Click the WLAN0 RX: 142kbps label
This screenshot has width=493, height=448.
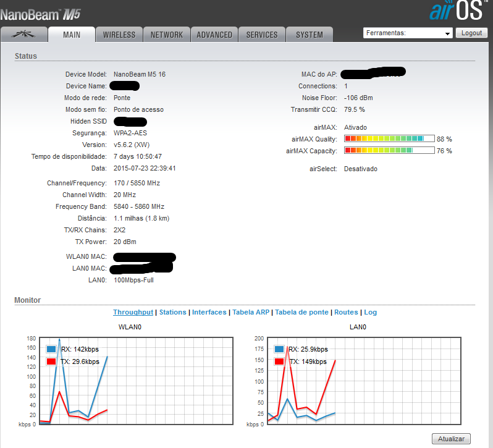[80, 349]
